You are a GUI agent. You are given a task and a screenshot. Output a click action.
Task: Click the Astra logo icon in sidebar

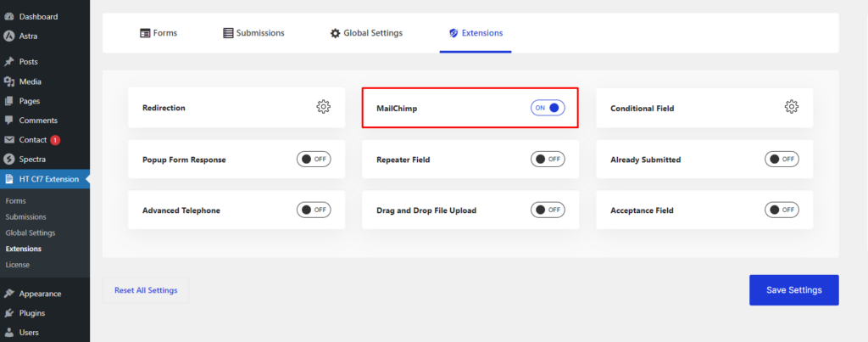coord(9,36)
